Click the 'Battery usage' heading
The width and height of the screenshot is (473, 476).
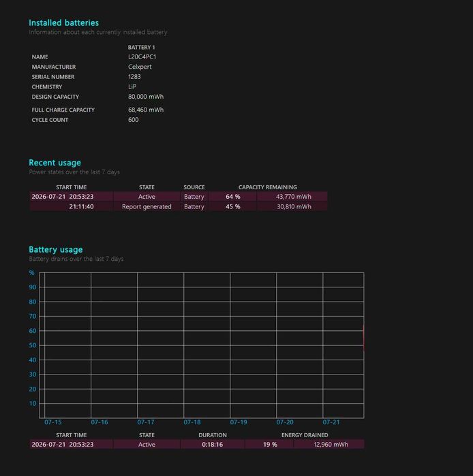click(x=56, y=249)
